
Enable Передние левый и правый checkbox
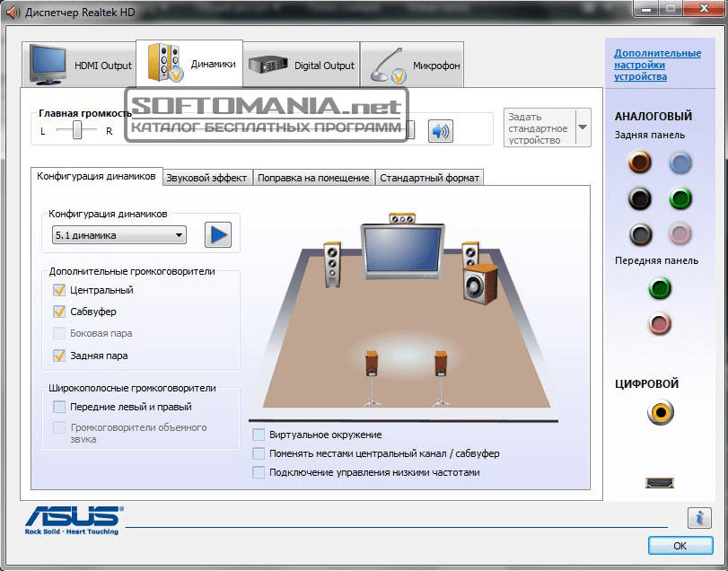(59, 407)
